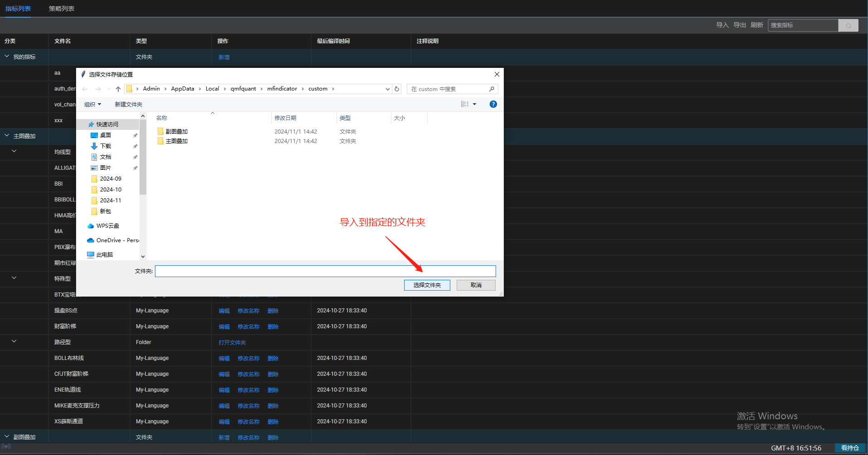Open 图片 in quick access sidebar
The height and width of the screenshot is (455, 868).
pos(106,168)
